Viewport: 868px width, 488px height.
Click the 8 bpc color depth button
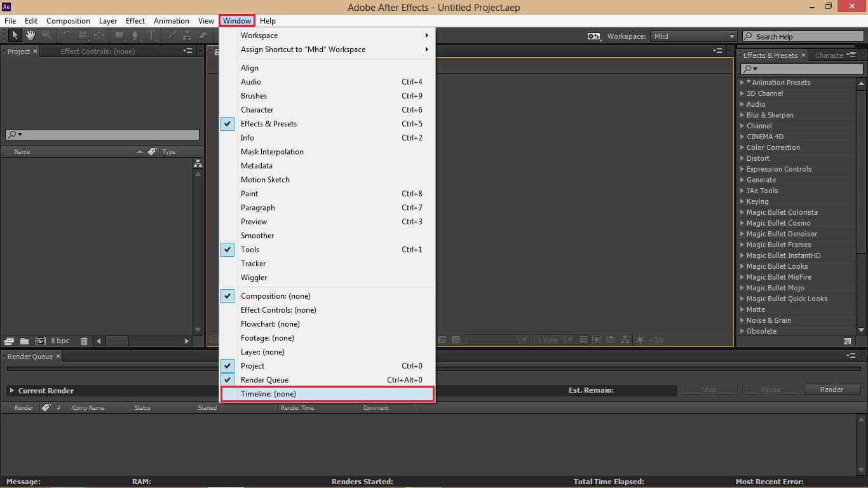pyautogui.click(x=60, y=341)
